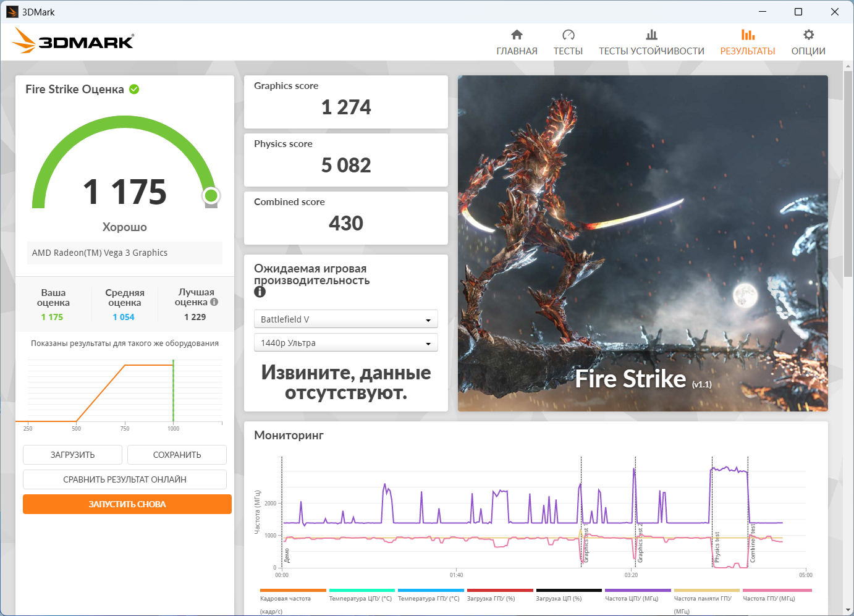Screen dimensions: 854x616
Task: Open the Battlefield V game dropdown
Action: click(x=345, y=319)
